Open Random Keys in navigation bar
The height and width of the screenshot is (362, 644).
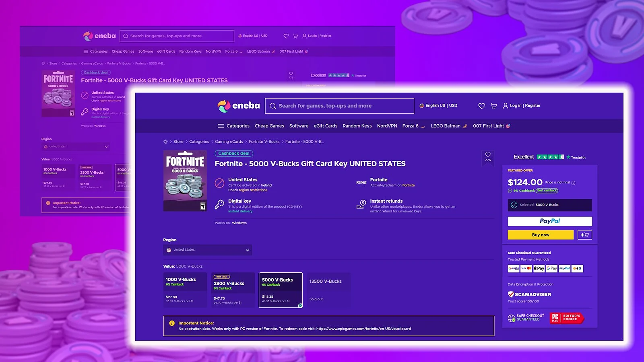pyautogui.click(x=357, y=126)
